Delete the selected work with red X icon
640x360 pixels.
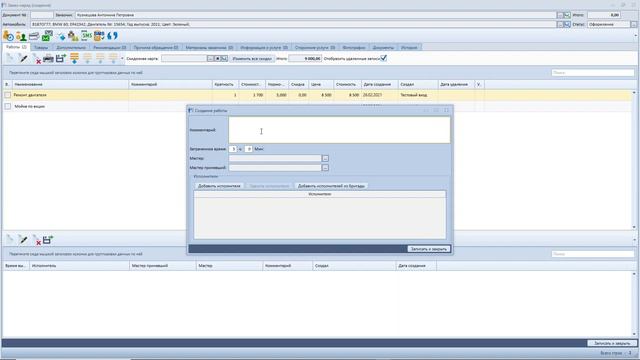tap(37, 59)
